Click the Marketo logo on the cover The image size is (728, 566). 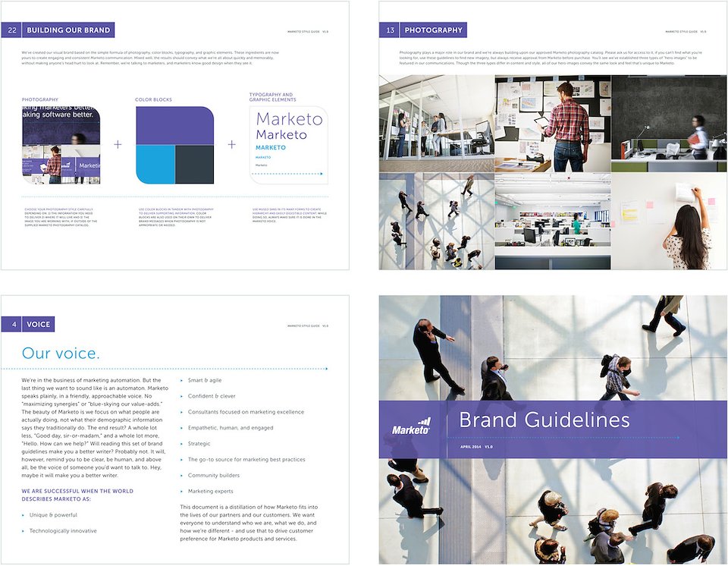coord(412,426)
